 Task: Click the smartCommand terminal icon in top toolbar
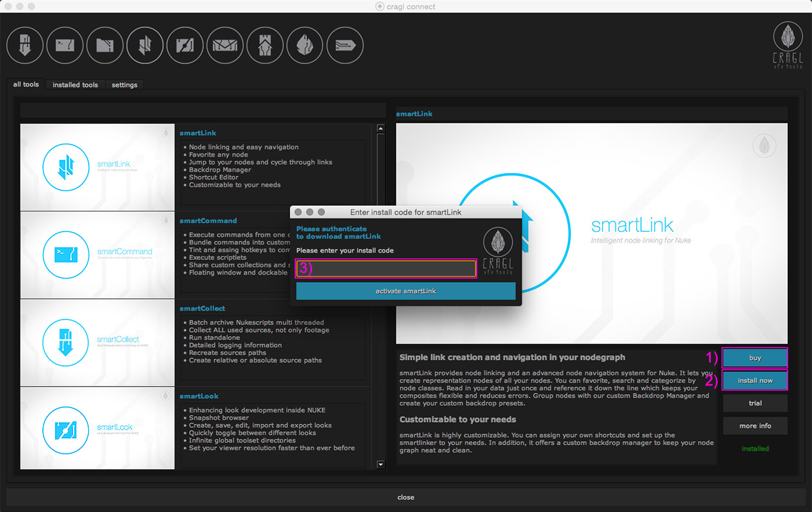tap(65, 45)
